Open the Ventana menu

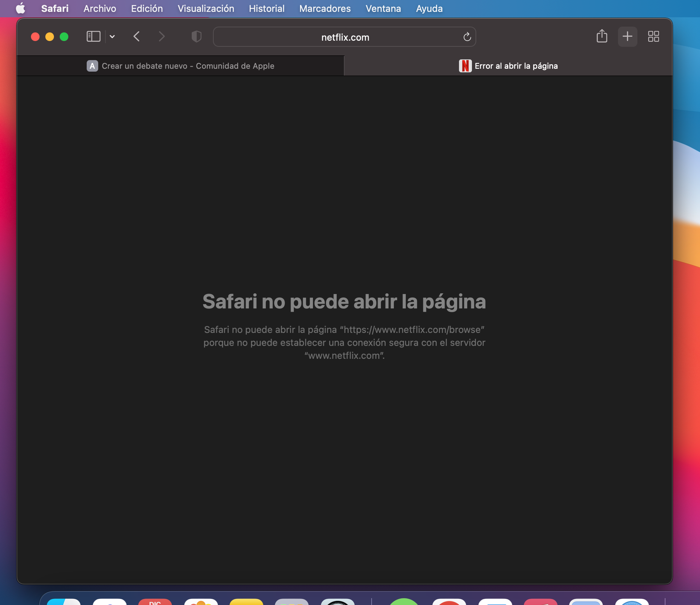coord(383,8)
